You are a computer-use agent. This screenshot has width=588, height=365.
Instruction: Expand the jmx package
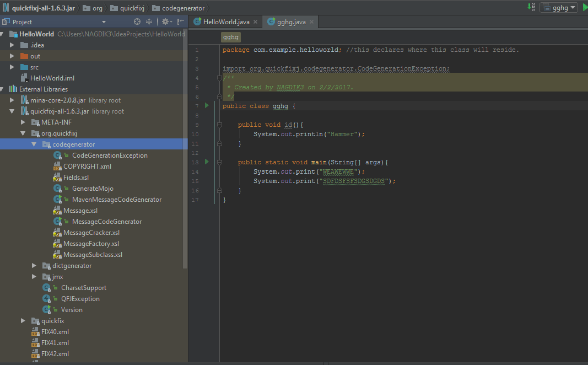click(34, 277)
